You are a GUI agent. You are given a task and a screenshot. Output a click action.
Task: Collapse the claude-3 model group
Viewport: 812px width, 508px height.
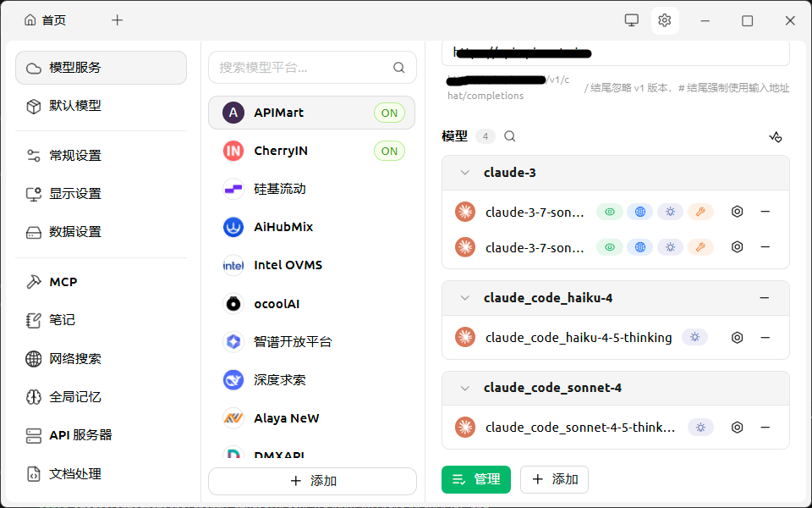point(464,173)
